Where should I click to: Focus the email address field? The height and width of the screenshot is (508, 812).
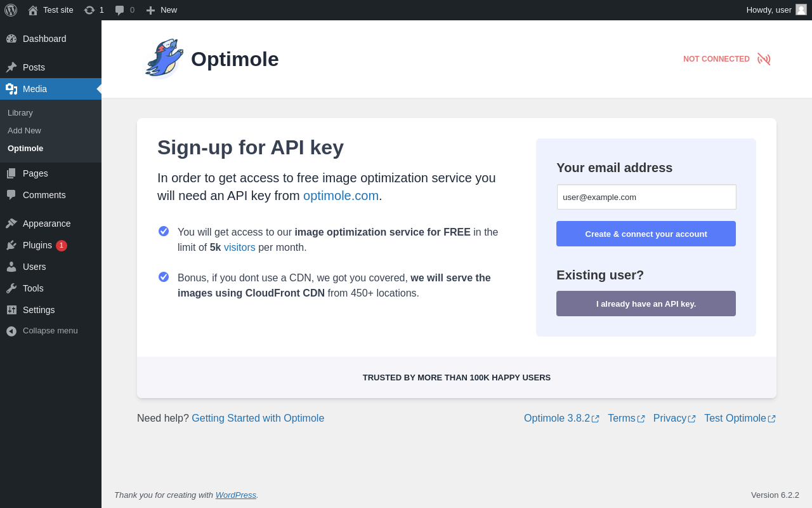(x=646, y=197)
